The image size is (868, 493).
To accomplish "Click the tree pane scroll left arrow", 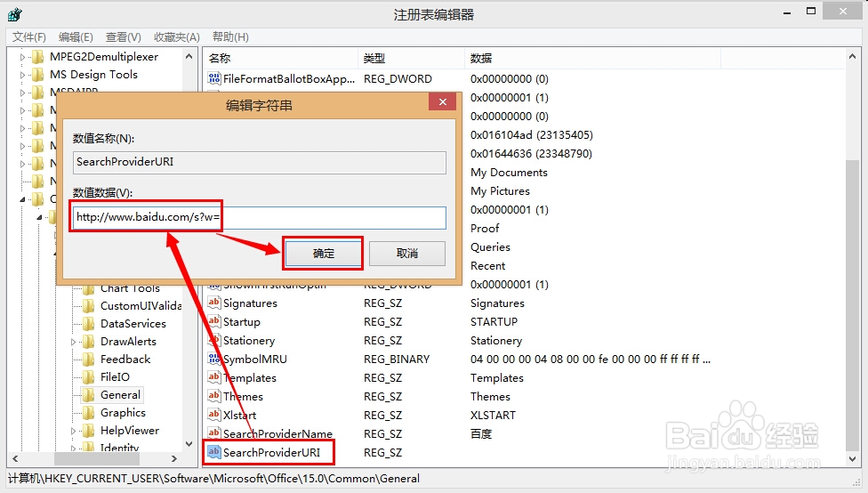I will point(15,458).
